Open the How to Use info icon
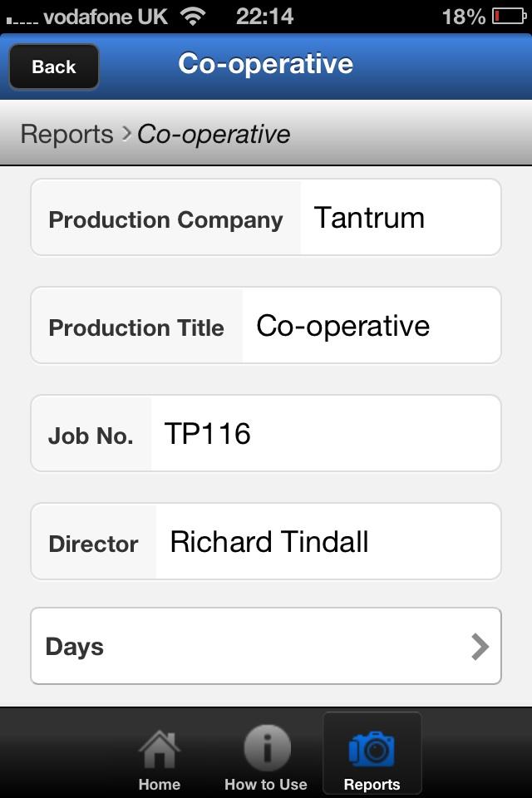 (267, 747)
